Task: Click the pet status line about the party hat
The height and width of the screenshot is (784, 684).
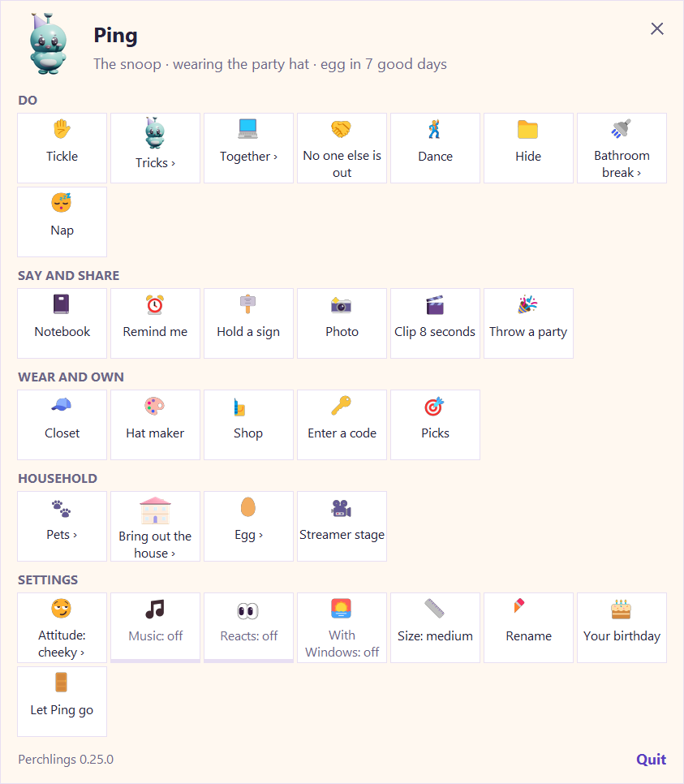Action: [x=270, y=64]
